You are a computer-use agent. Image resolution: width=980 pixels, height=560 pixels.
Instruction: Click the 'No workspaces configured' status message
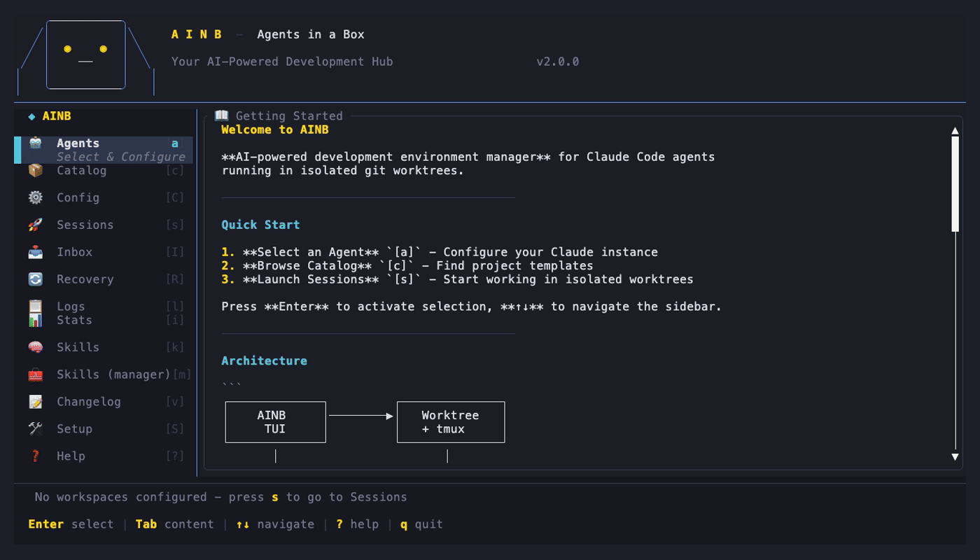[221, 497]
